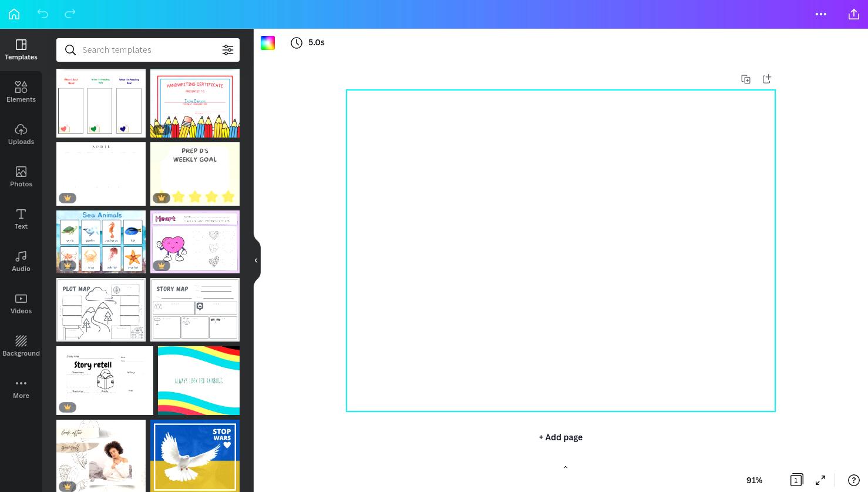Image resolution: width=868 pixels, height=492 pixels.
Task: Click the crown badge on Story retell template
Action: (x=68, y=407)
